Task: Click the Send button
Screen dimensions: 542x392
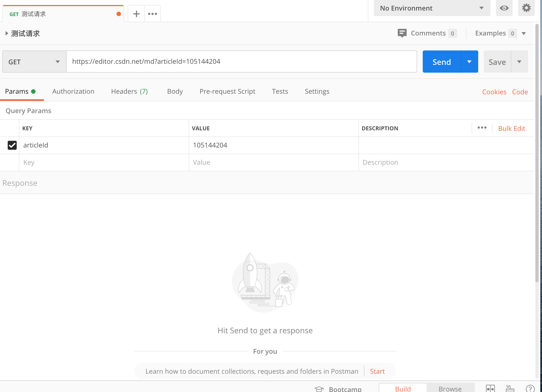Action: [441, 62]
